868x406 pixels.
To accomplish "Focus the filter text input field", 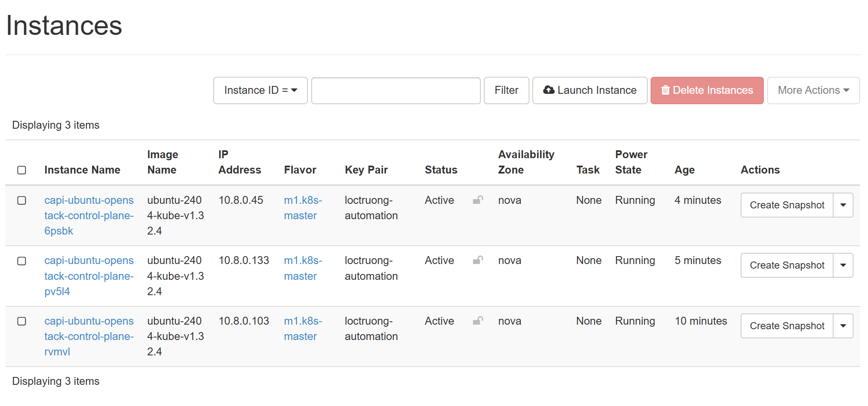I will [x=396, y=90].
